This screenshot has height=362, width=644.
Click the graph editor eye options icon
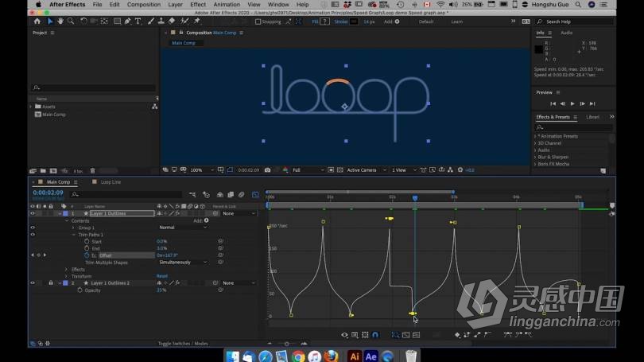[344, 335]
